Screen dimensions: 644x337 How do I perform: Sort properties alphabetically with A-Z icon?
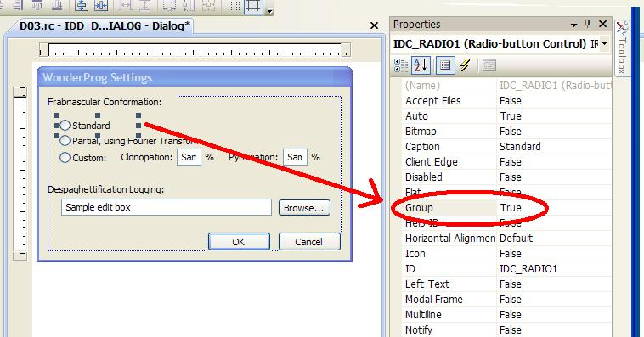[421, 65]
